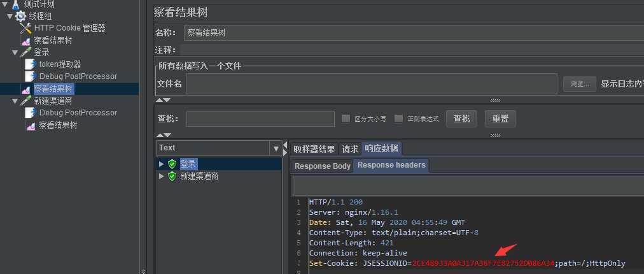Select Debug PostProcessor under 新建渠道商
Screen dimensions: 644x274
(78, 113)
